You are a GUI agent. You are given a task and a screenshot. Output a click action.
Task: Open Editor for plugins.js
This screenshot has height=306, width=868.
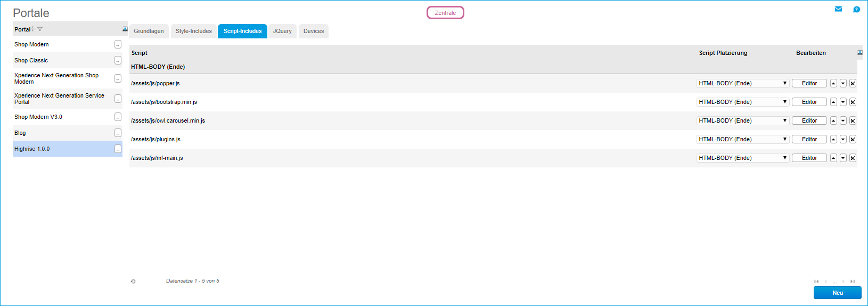(809, 139)
